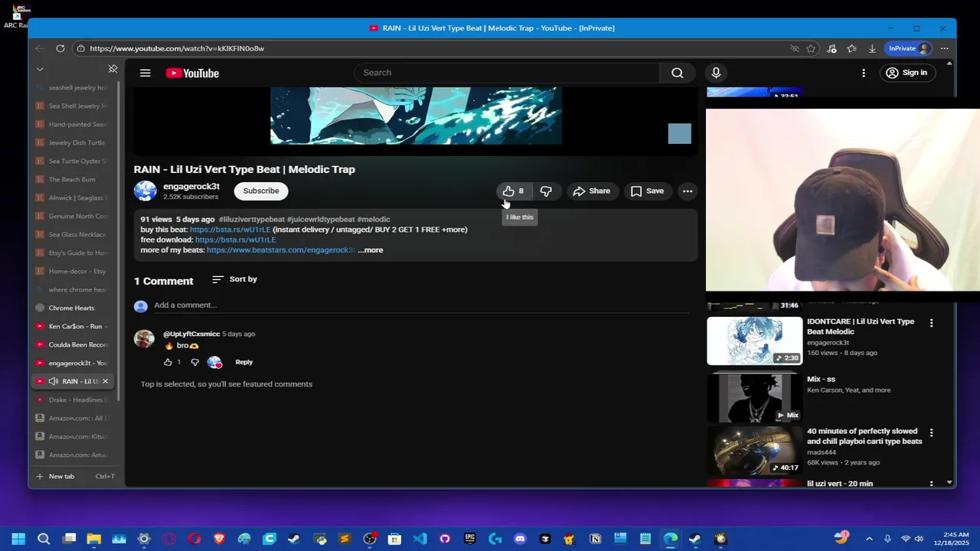This screenshot has height=551, width=980.
Task: Open YouTube settings three-dot menu beside Sign in
Action: click(x=864, y=73)
